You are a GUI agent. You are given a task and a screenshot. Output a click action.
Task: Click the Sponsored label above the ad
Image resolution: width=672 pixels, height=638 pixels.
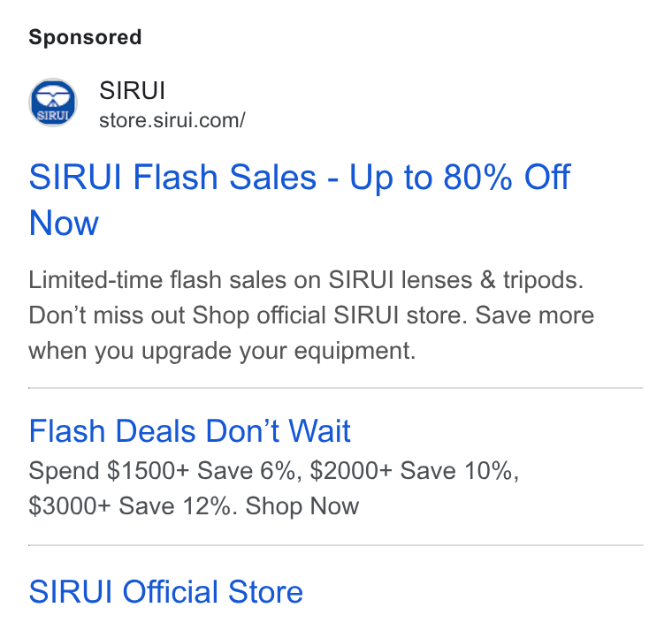click(x=85, y=37)
